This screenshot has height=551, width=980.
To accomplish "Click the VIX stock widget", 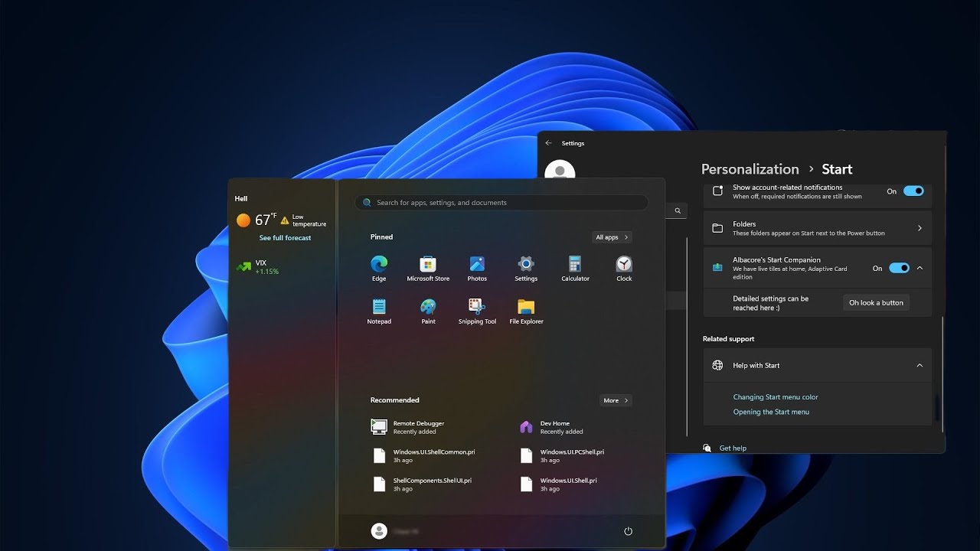I will [x=259, y=267].
